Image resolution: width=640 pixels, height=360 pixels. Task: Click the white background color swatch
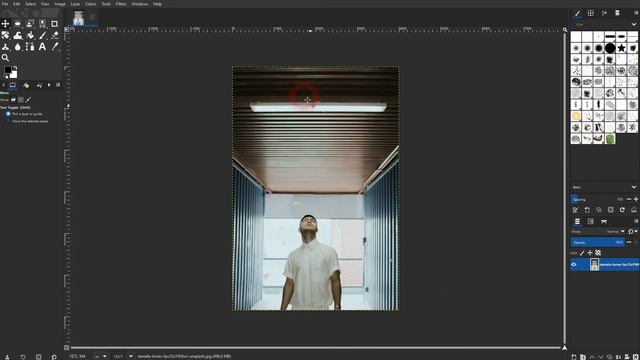[14, 75]
